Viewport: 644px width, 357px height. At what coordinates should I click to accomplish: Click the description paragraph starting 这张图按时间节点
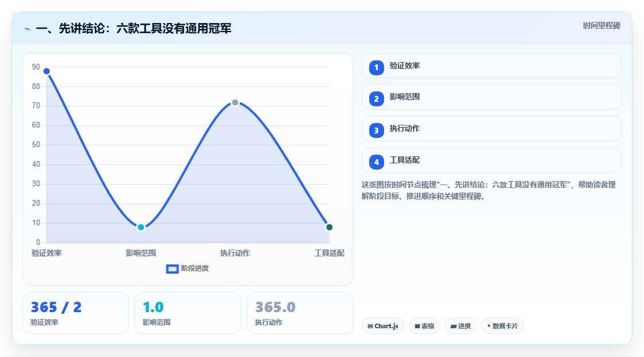488,191
